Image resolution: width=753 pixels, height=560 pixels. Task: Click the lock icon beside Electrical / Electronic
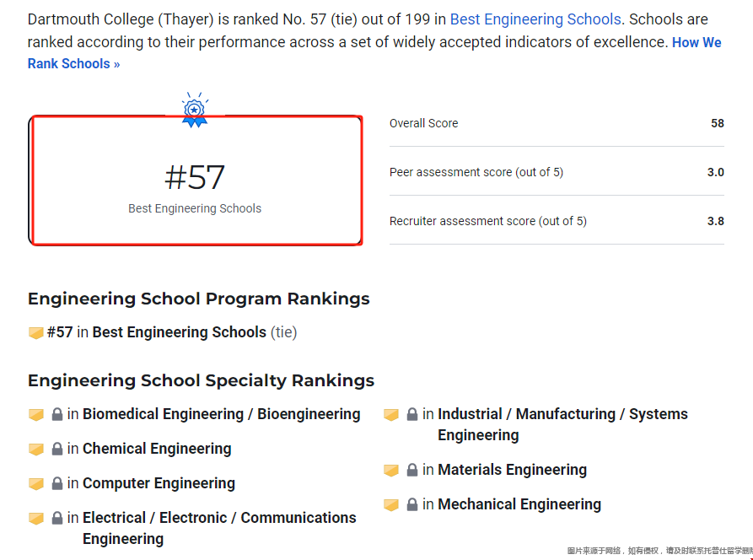[x=57, y=518]
